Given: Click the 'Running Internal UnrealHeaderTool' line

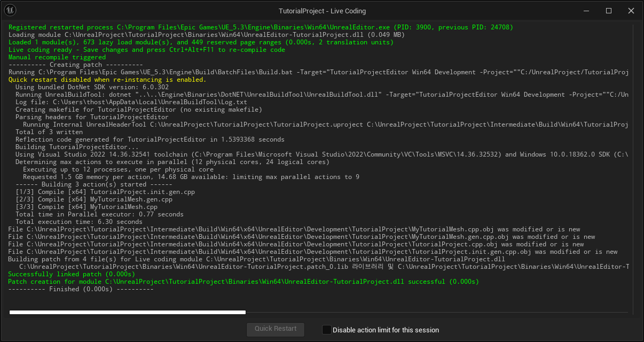Looking at the screenshot, I should (326, 125).
